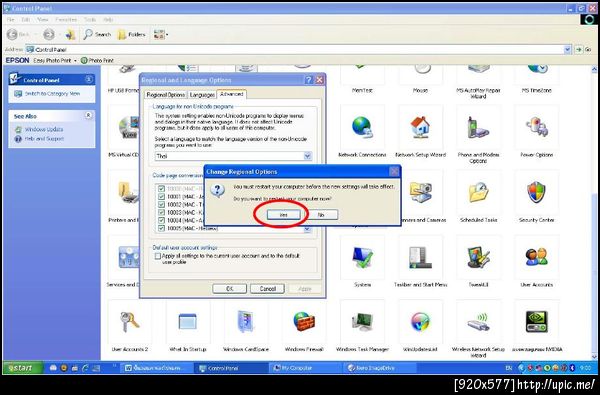The height and width of the screenshot is (395, 600).
Task: Click the Start button
Action: click(x=22, y=368)
